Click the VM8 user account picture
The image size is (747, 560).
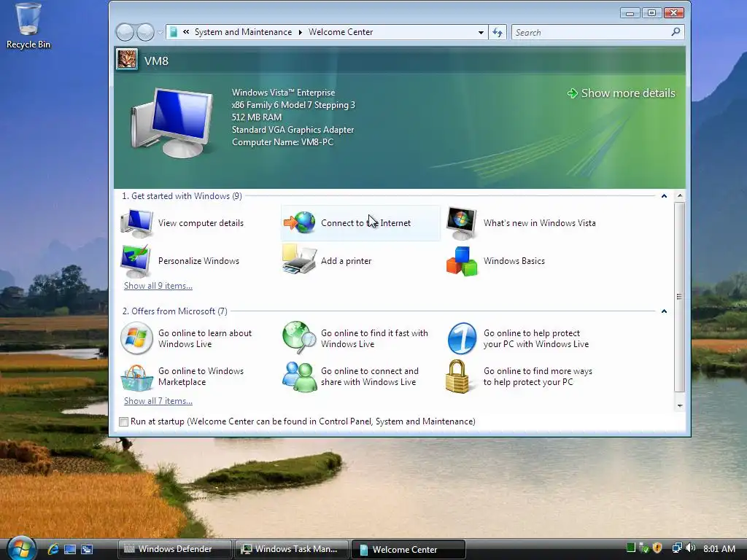coord(127,60)
